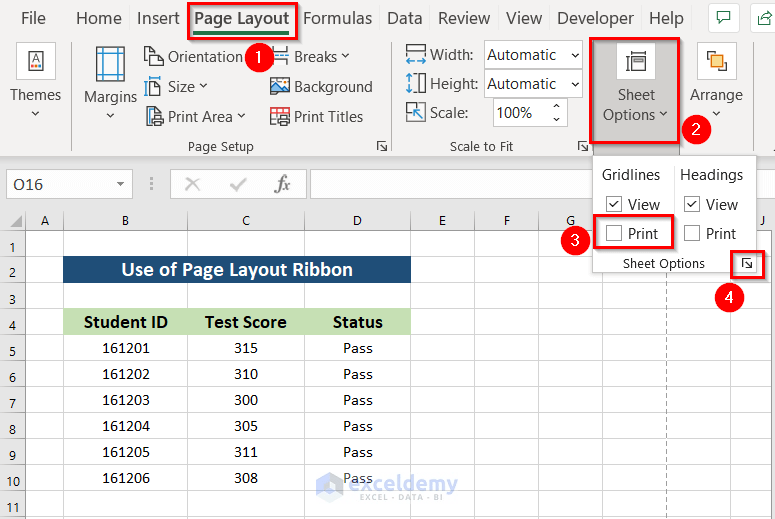
Task: Click the Cancel entry X icon
Action: (192, 184)
